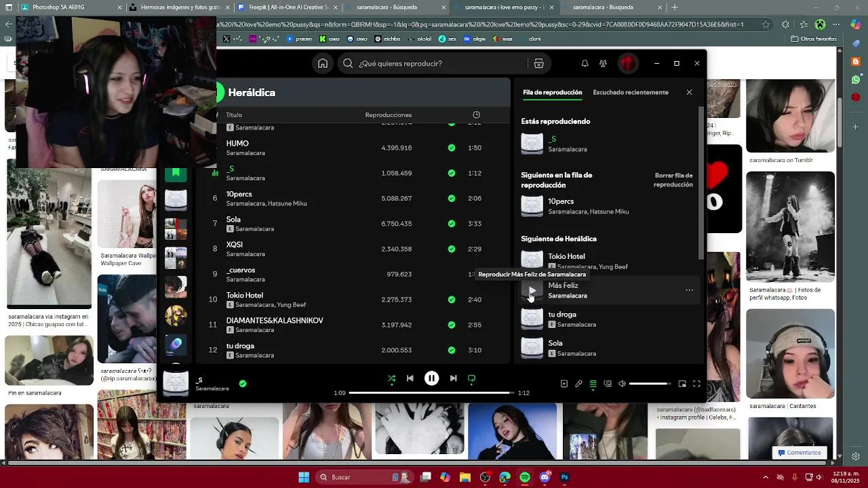Open the Spotify profile avatar menu

click(x=628, y=63)
